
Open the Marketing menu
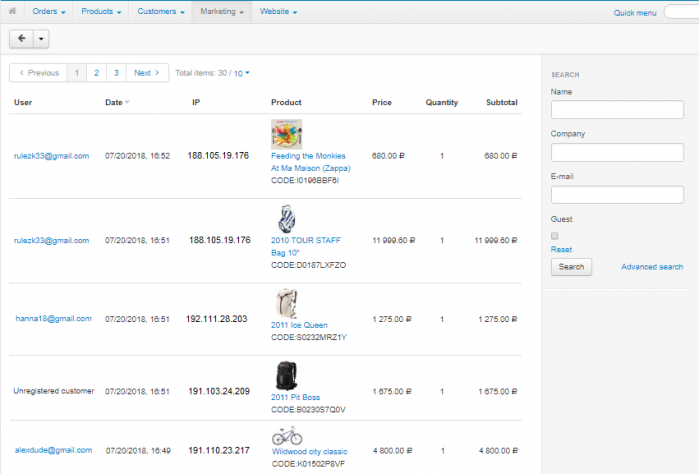[x=222, y=12]
